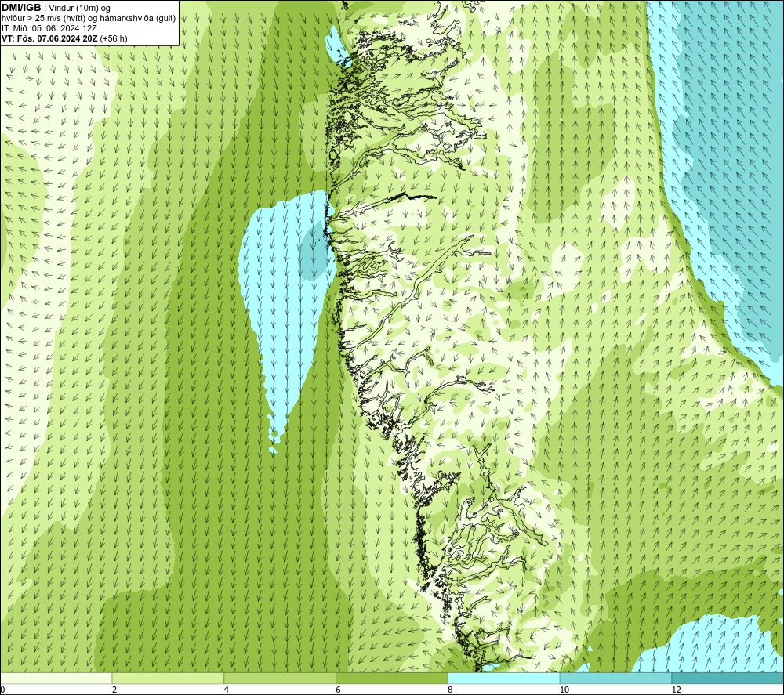Select the 0–2 m/s pale legend swatch
Image resolution: width=784 pixels, height=695 pixels.
(x=56, y=678)
